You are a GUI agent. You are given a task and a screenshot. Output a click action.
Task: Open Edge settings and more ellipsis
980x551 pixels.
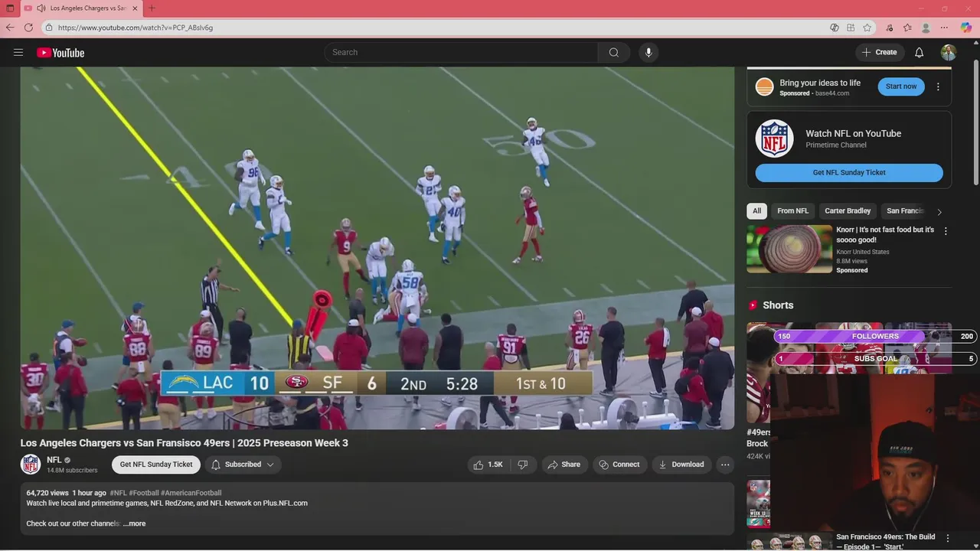tap(944, 28)
